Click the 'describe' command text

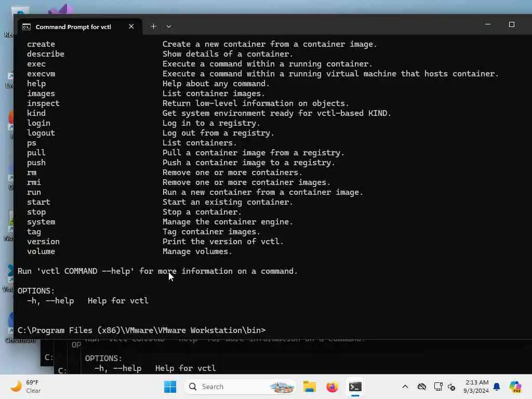tap(46, 54)
